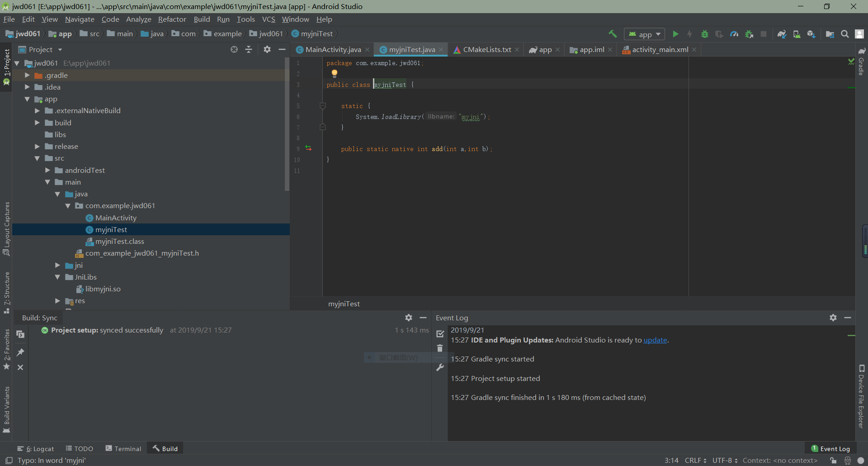Clear the Event Log with trash icon
This screenshot has height=466, width=868.
[x=440, y=348]
